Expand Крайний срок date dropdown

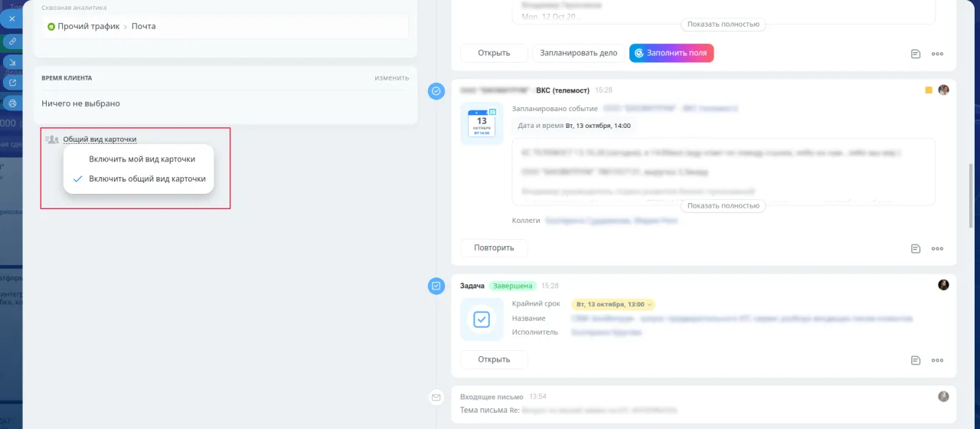(x=613, y=304)
